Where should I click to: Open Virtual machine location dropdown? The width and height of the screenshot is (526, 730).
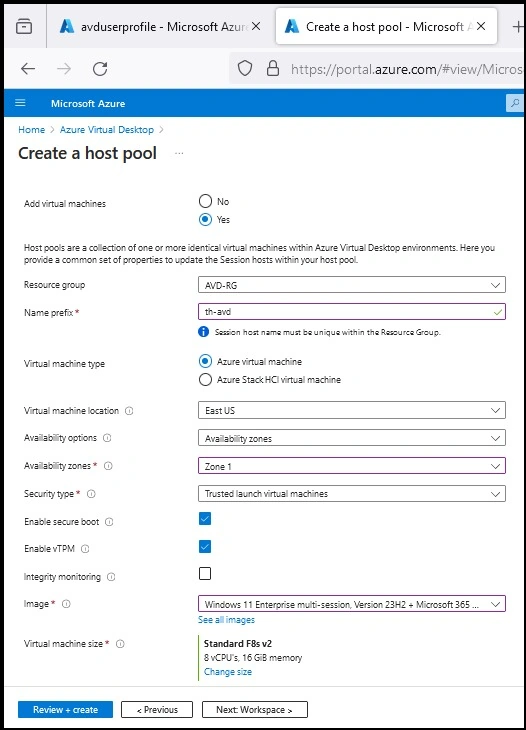352,410
